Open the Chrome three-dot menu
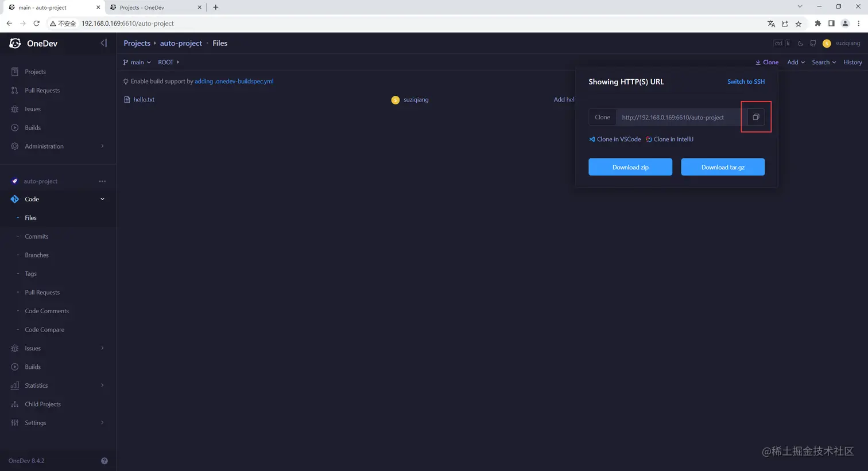 pos(859,24)
